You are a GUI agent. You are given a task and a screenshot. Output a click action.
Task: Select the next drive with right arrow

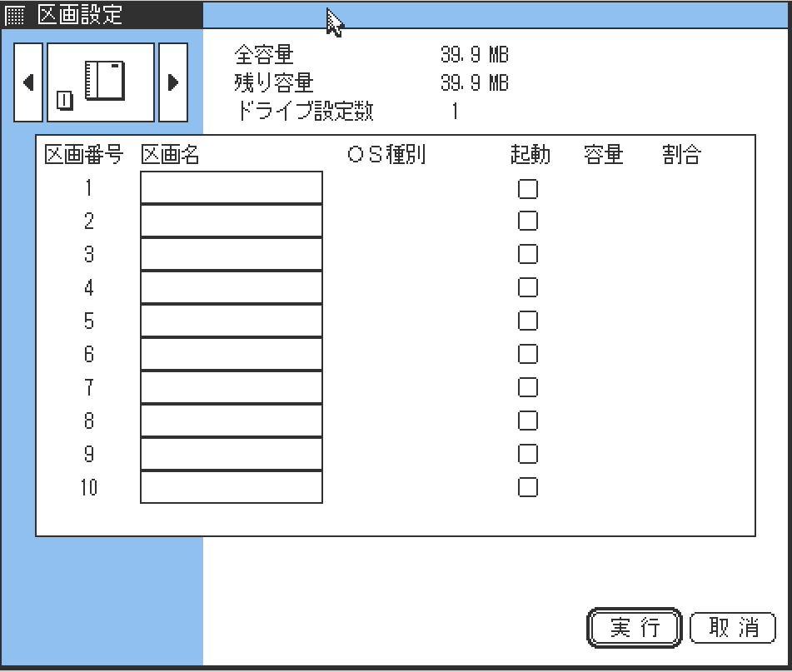(x=173, y=82)
